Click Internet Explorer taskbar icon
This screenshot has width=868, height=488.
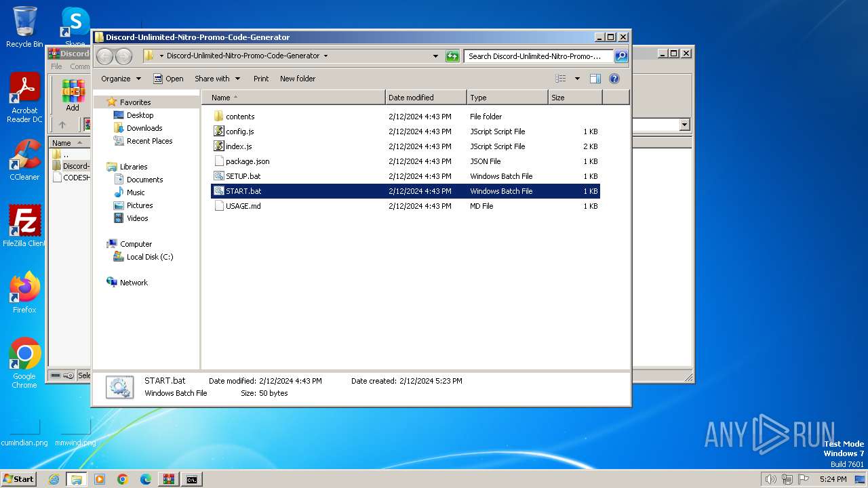coord(54,479)
